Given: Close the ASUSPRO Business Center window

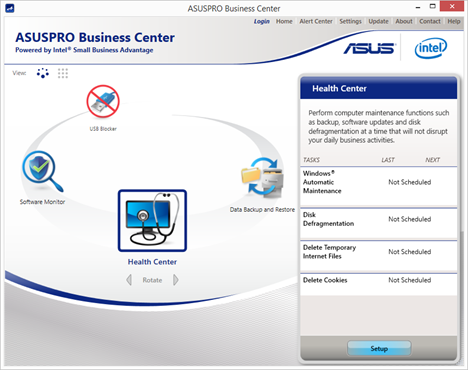Looking at the screenshot, I should point(452,6).
